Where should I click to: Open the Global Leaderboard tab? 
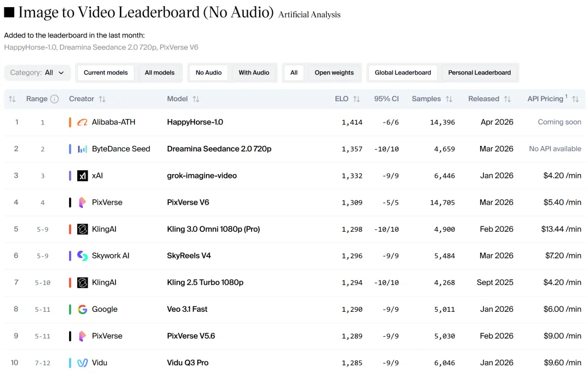403,73
